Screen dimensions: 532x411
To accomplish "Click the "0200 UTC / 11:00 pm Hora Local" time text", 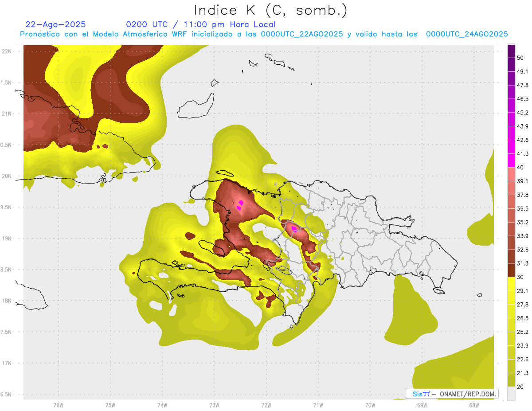I will tap(200, 24).
